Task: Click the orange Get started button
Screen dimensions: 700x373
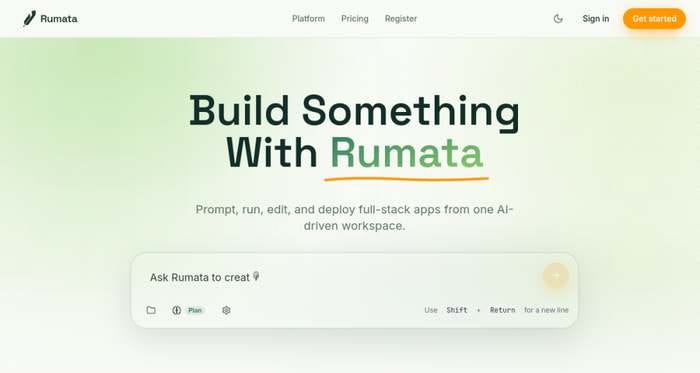Action: pos(654,19)
